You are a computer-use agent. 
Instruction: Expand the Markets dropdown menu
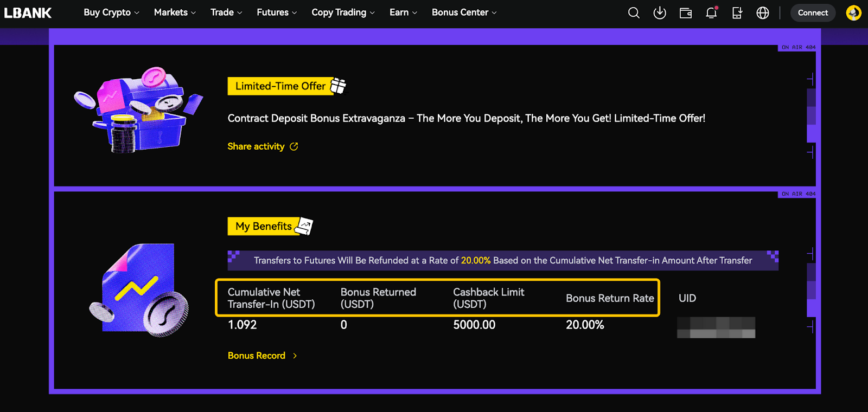click(x=175, y=12)
